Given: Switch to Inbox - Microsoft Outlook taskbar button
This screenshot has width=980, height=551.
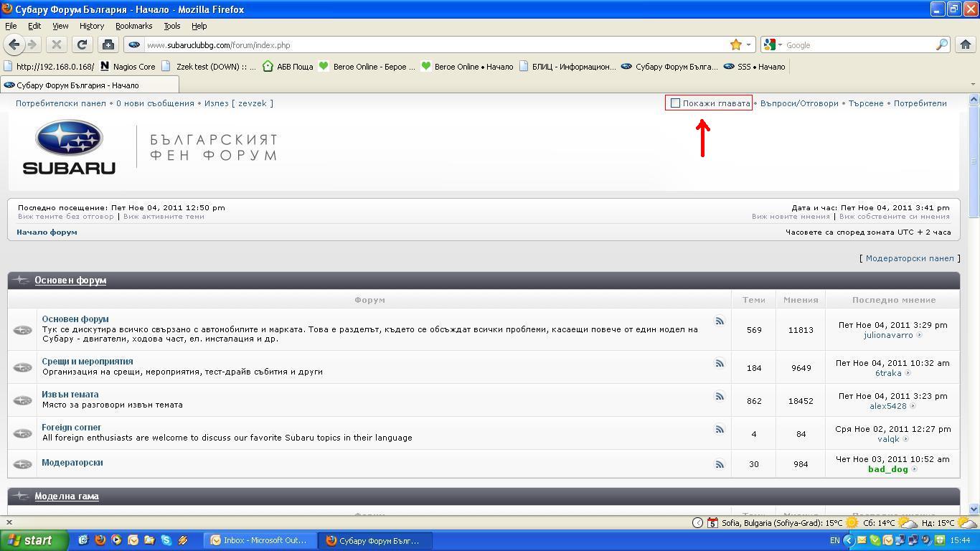Looking at the screenshot, I should (259, 540).
